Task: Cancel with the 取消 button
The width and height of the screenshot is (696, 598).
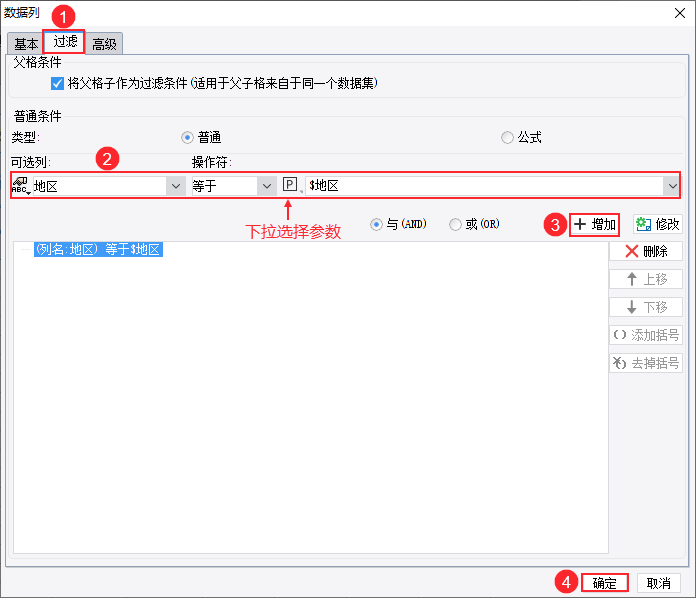Action: point(658,583)
